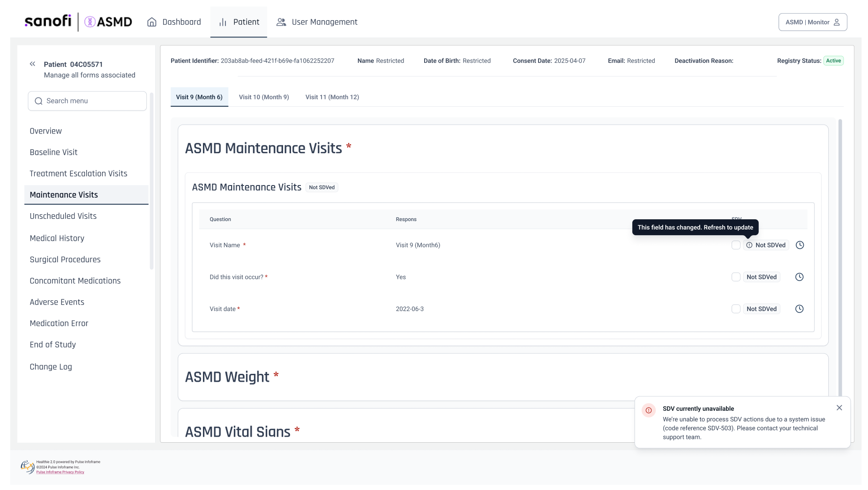Click the Not SDVed badge for Visit date
This screenshot has height=490, width=868.
[762, 309]
